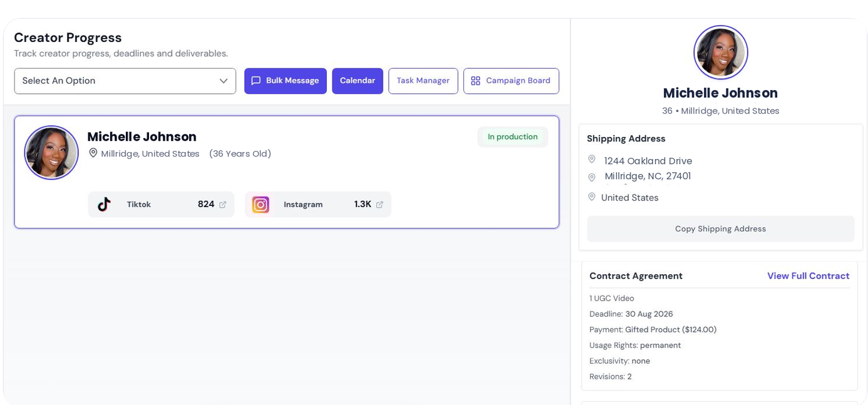Open the Campaign Board
The image size is (868, 405).
[511, 81]
